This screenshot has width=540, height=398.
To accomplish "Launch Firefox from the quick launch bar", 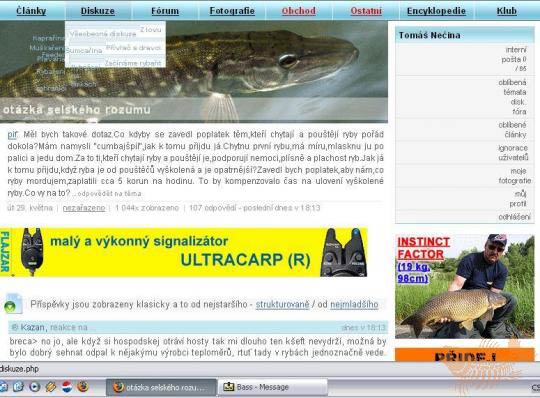I will pos(83,386).
